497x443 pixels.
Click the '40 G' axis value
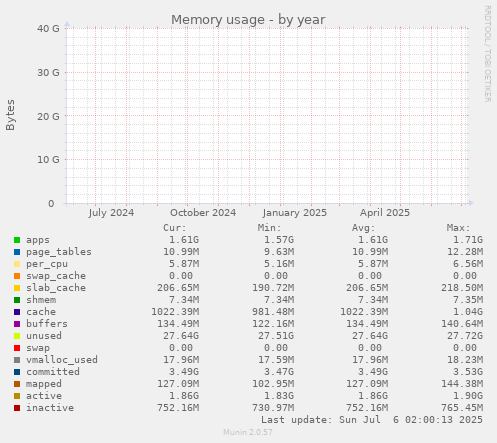pos(48,29)
